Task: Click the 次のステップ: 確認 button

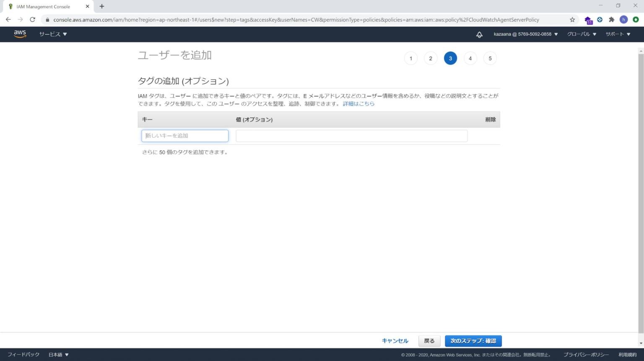Action: coord(473,341)
